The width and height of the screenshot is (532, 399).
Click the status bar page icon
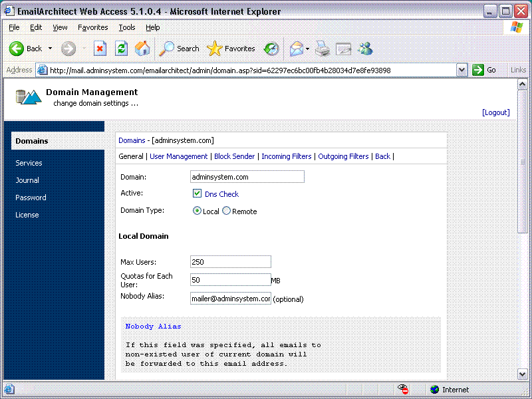tap(9, 390)
